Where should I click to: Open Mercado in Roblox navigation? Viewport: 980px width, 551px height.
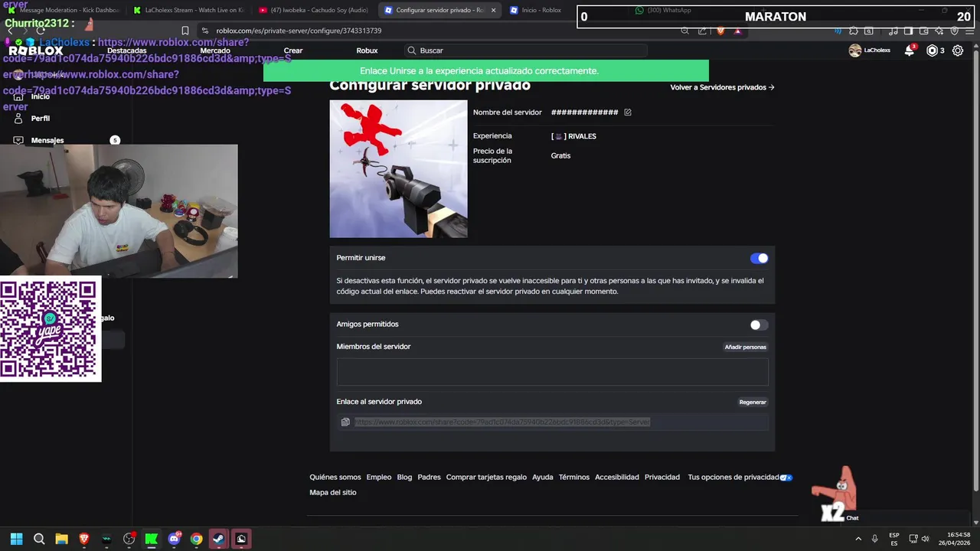point(215,51)
